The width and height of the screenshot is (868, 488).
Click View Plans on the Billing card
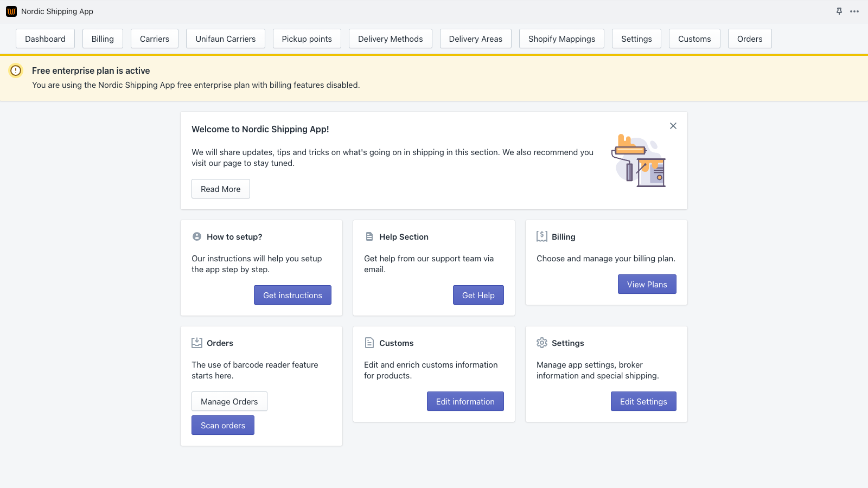pos(647,284)
